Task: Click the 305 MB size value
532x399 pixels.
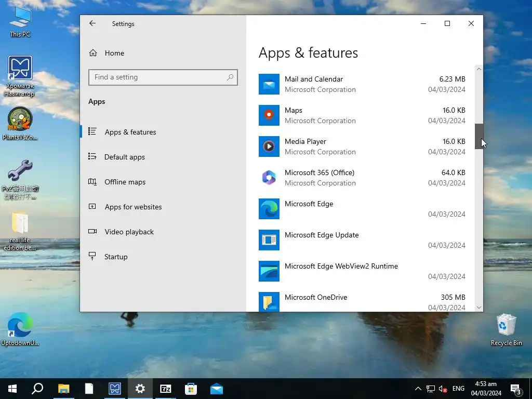Action: [x=453, y=297]
